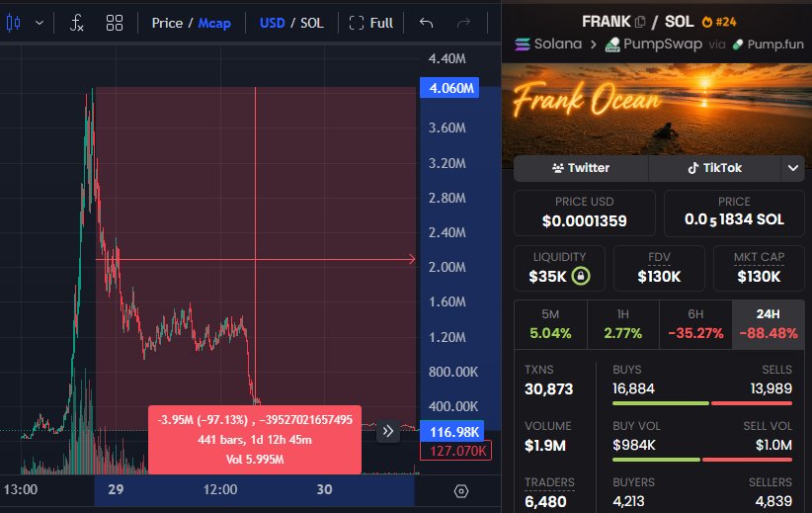Screen dimensions: 812x513
Task: Click the scroll-to-latest double arrow button
Action: [388, 431]
